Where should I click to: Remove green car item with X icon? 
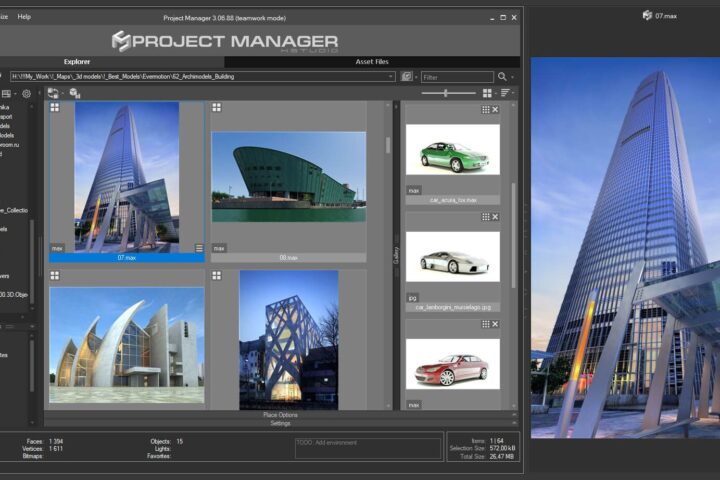click(x=495, y=109)
